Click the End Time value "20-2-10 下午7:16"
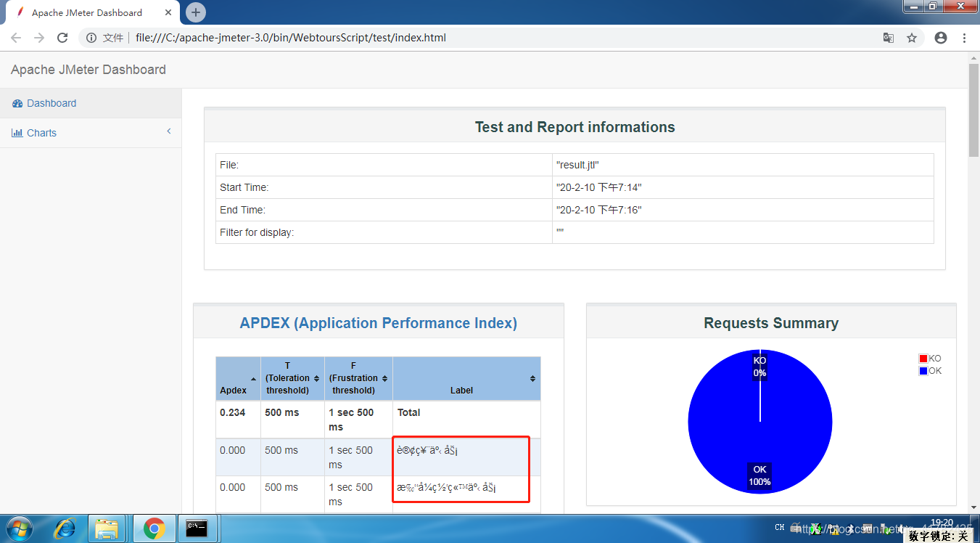Screen dimensions: 980x543 [x=598, y=210]
